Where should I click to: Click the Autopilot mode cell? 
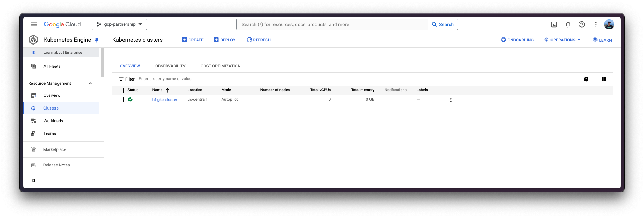point(230,99)
